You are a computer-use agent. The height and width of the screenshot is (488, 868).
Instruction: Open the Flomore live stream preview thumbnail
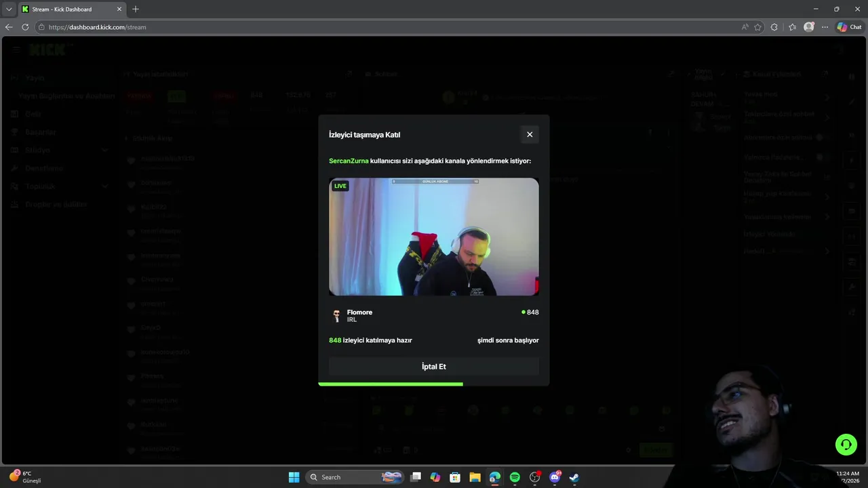coord(434,237)
